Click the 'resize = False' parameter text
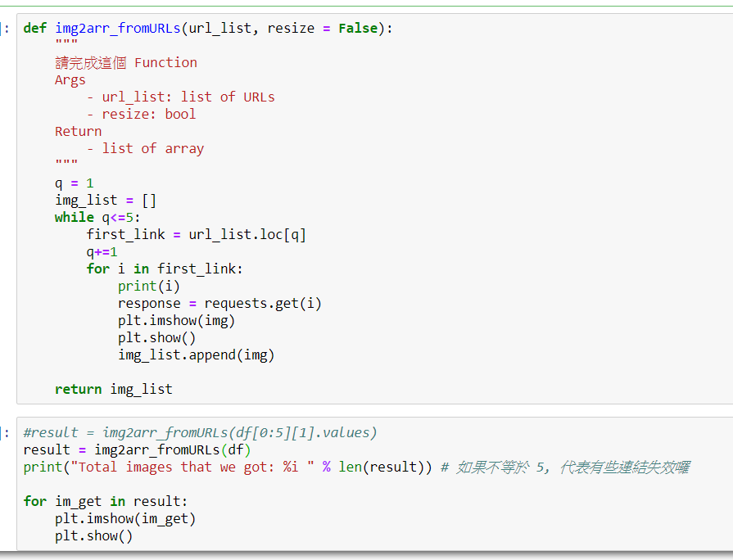Image resolution: width=733 pixels, height=560 pixels. pos(322,29)
